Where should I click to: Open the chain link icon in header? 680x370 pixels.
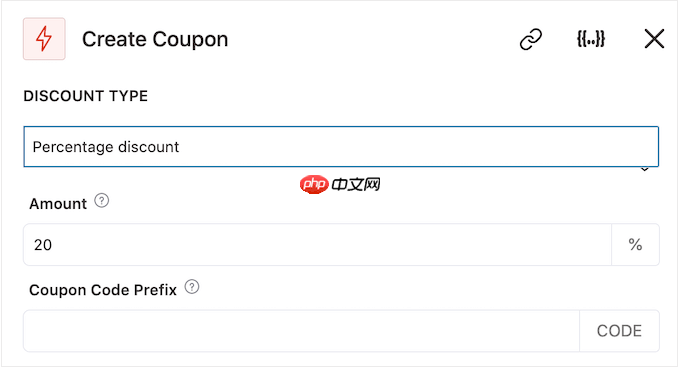click(x=531, y=39)
